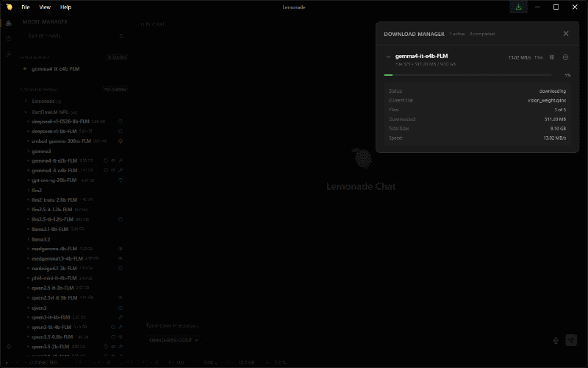This screenshot has width=588, height=368.
Task: Click the download manager icon in title bar
Action: coord(519,7)
